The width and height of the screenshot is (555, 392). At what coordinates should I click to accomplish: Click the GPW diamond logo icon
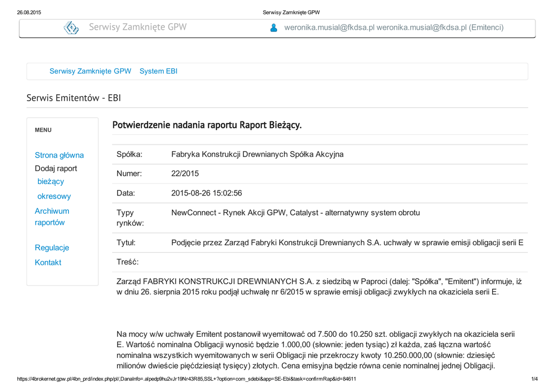tap(71, 28)
